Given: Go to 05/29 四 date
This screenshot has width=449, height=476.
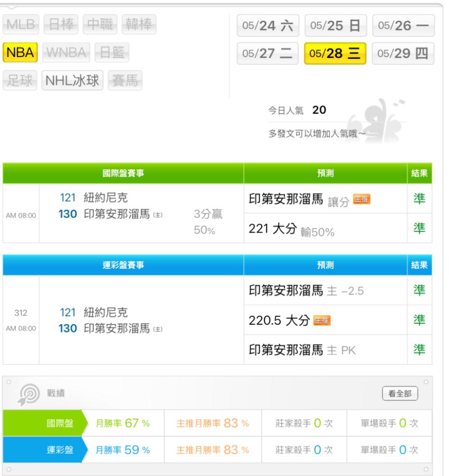Looking at the screenshot, I should pos(400,52).
